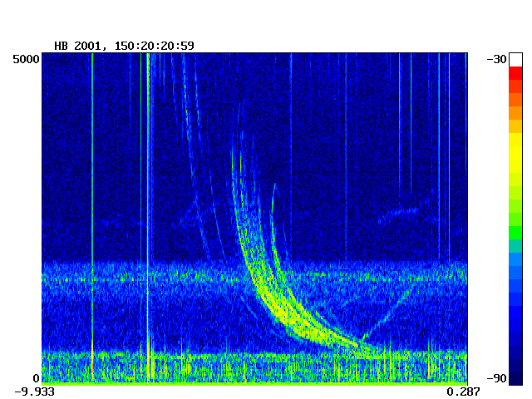
Task: Click the -9.933 time axis label
Action: [x=35, y=392]
